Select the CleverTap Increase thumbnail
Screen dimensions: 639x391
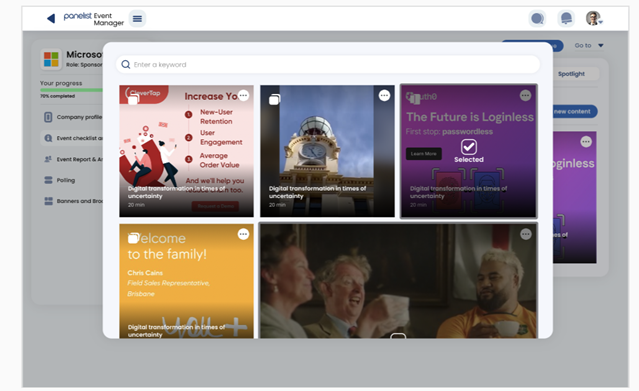click(186, 151)
